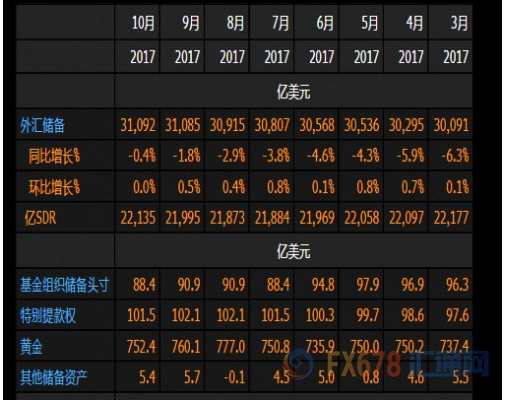Click the 30,091 foreign reserve value
The height and width of the screenshot is (400, 507).
(x=451, y=125)
